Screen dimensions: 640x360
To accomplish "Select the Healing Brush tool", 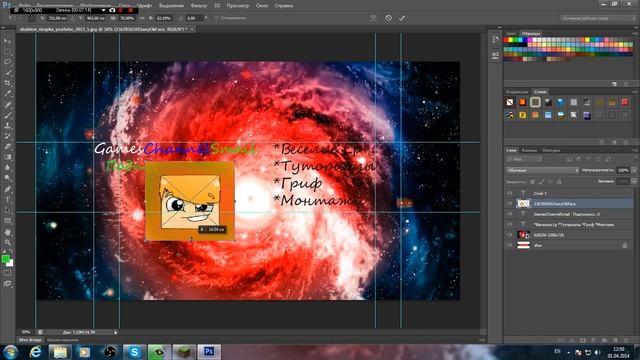I will (x=7, y=104).
